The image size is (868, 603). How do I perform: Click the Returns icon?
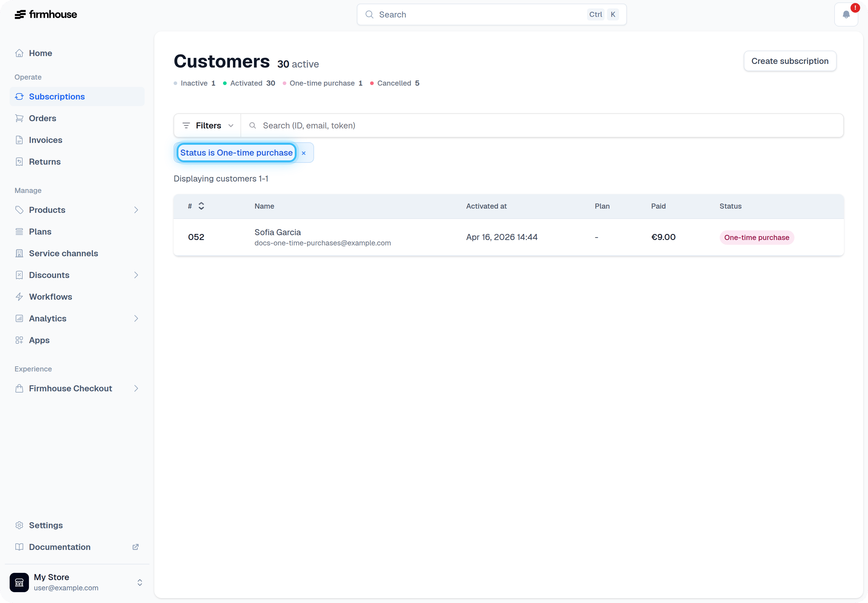(x=19, y=162)
